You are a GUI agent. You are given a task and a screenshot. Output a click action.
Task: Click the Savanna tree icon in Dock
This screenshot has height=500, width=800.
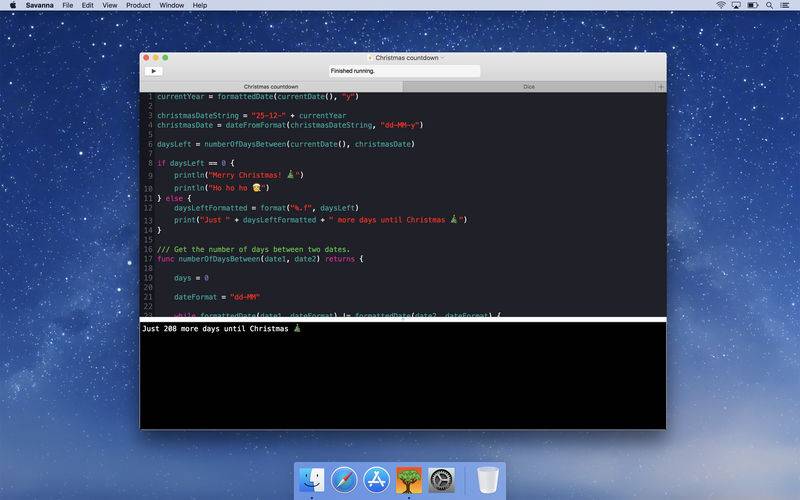click(409, 480)
